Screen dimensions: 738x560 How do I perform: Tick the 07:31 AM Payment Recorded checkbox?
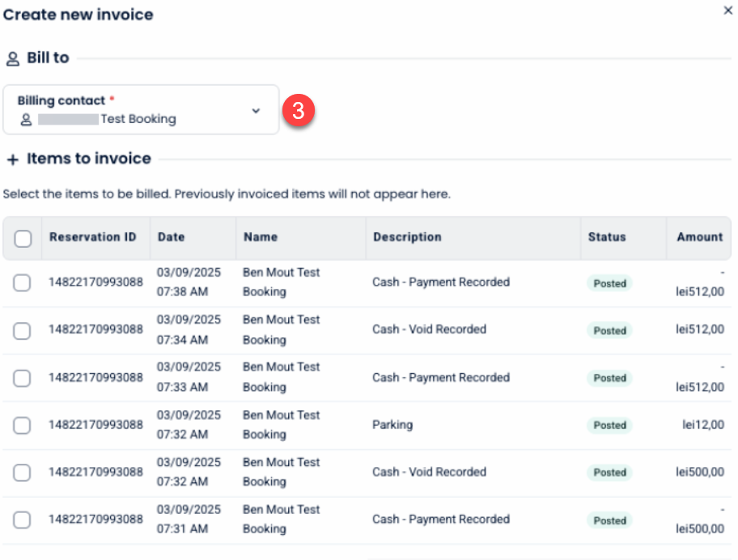point(22,520)
